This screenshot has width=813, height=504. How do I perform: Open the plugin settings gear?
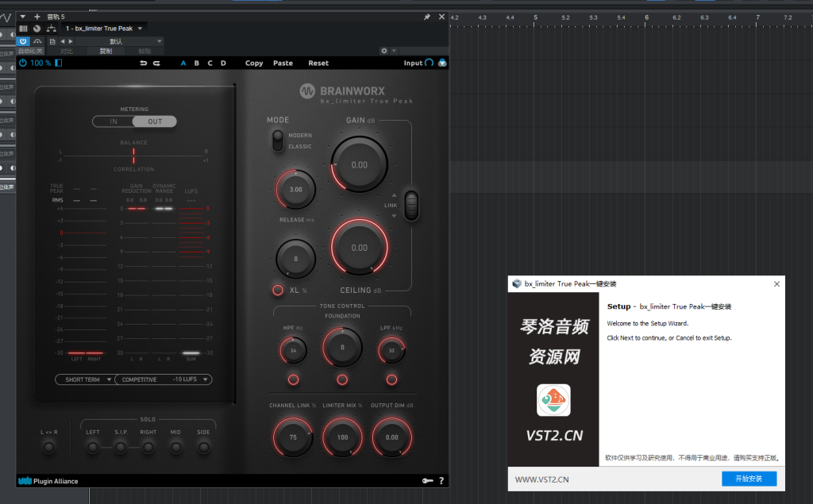tap(384, 51)
